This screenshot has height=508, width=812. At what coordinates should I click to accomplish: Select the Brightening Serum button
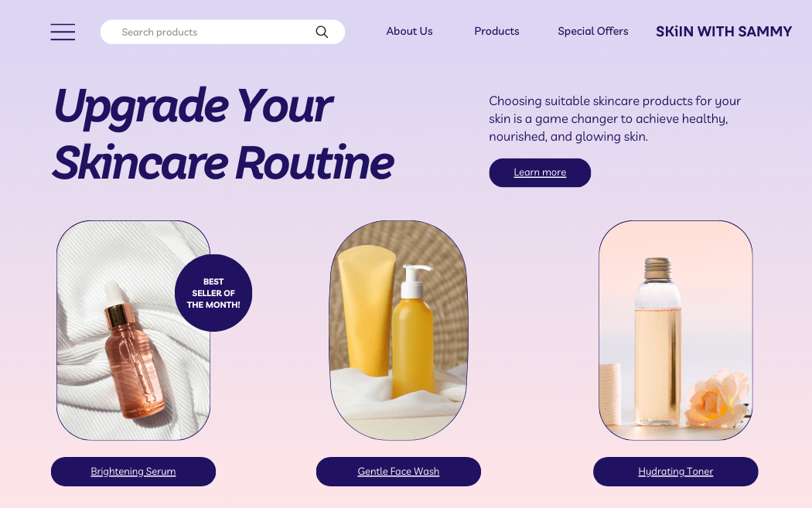point(133,471)
